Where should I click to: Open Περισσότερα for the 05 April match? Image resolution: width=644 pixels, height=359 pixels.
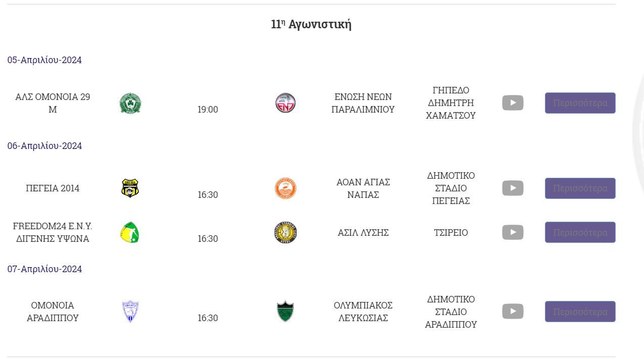click(x=580, y=103)
